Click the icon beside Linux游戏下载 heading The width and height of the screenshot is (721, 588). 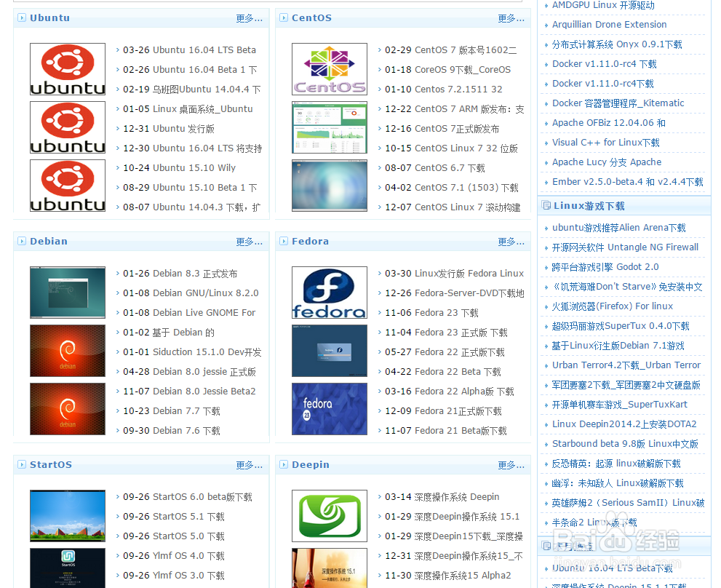pos(546,205)
